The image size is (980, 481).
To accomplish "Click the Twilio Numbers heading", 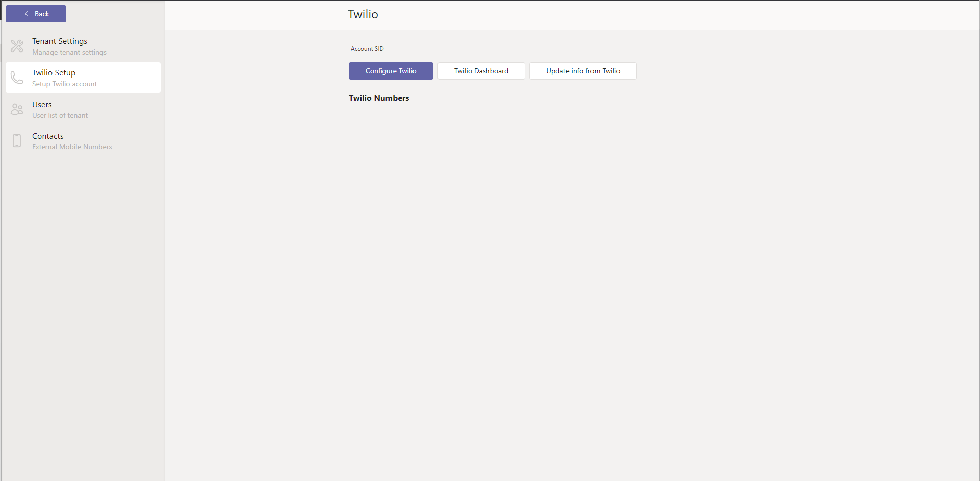I will (x=379, y=98).
